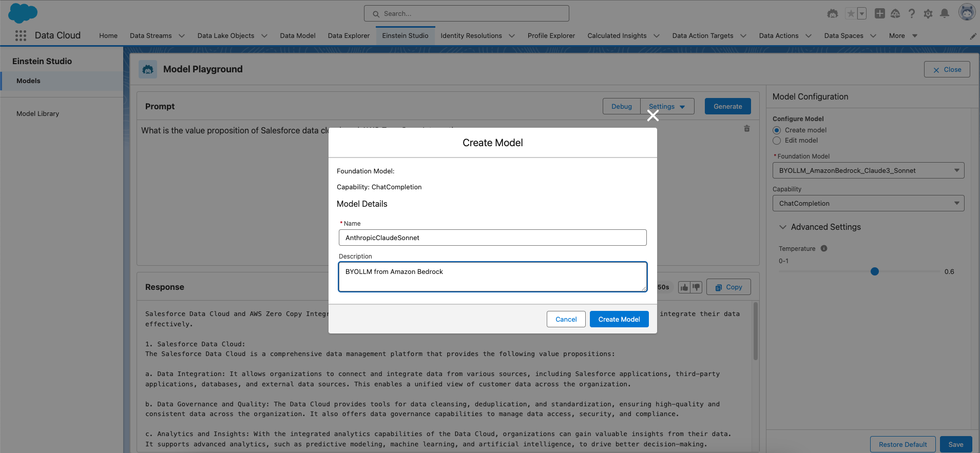Give the response a thumbs down
The height and width of the screenshot is (453, 980).
point(696,287)
